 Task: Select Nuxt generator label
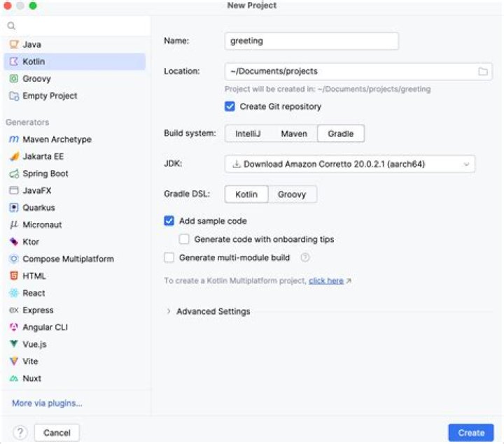tap(31, 378)
